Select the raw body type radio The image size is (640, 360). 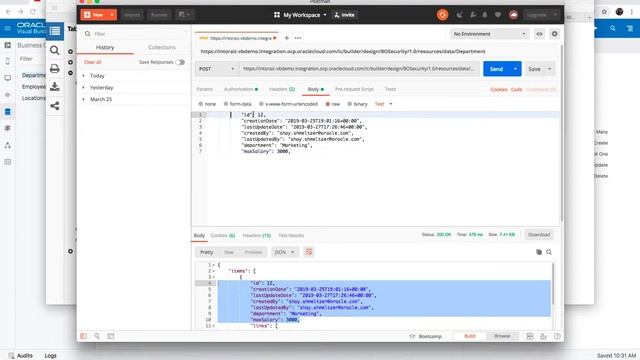(x=327, y=104)
